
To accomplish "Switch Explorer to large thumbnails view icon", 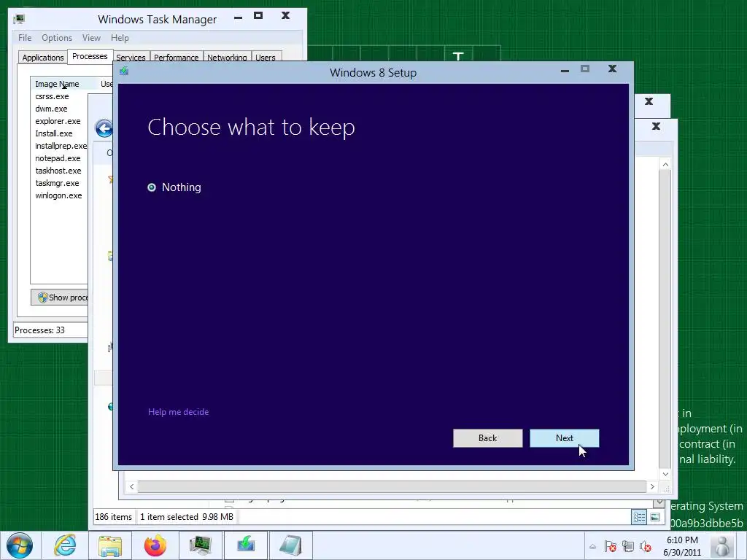I will point(656,517).
